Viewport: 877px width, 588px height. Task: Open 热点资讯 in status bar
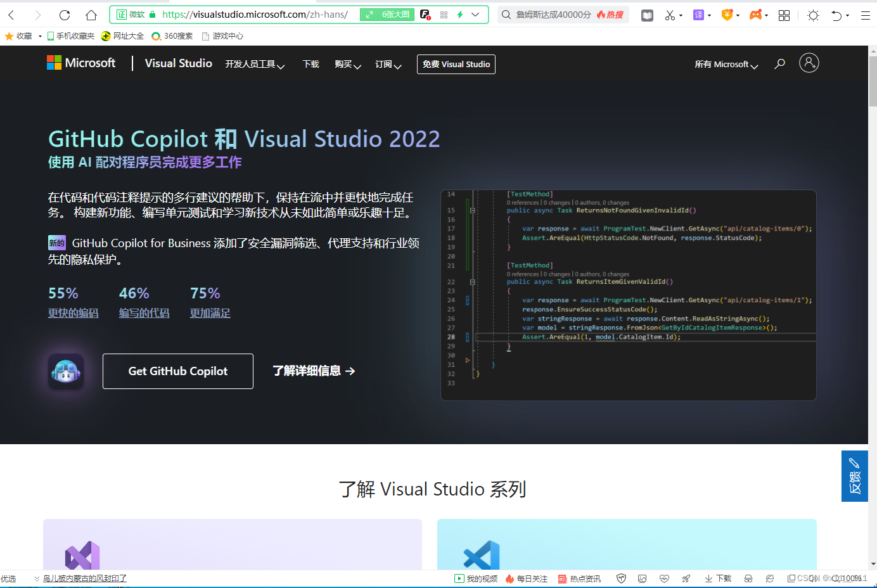click(x=580, y=578)
